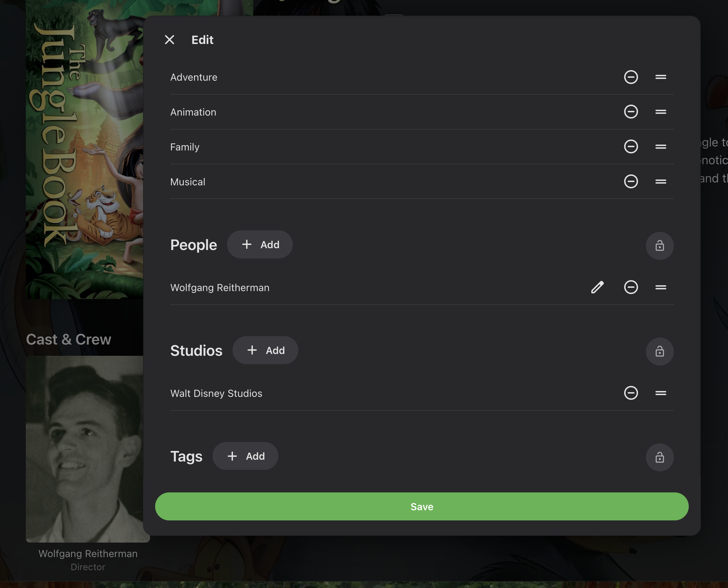The width and height of the screenshot is (728, 588).
Task: Add a new studio
Action: pyautogui.click(x=265, y=350)
